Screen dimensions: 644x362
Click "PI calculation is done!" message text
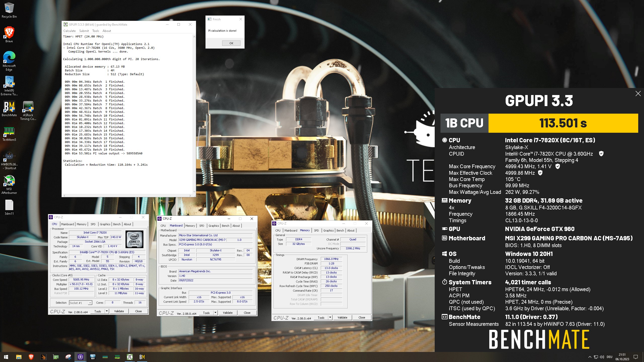pyautogui.click(x=222, y=31)
